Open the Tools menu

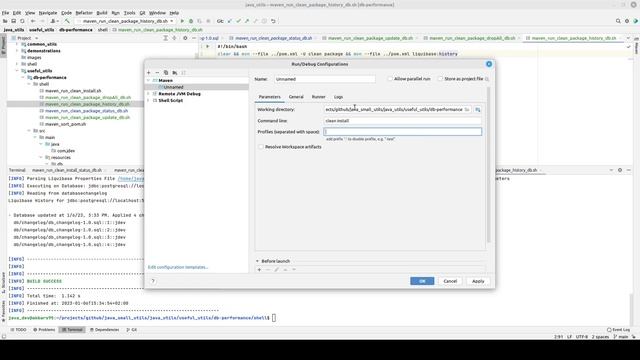click(129, 13)
